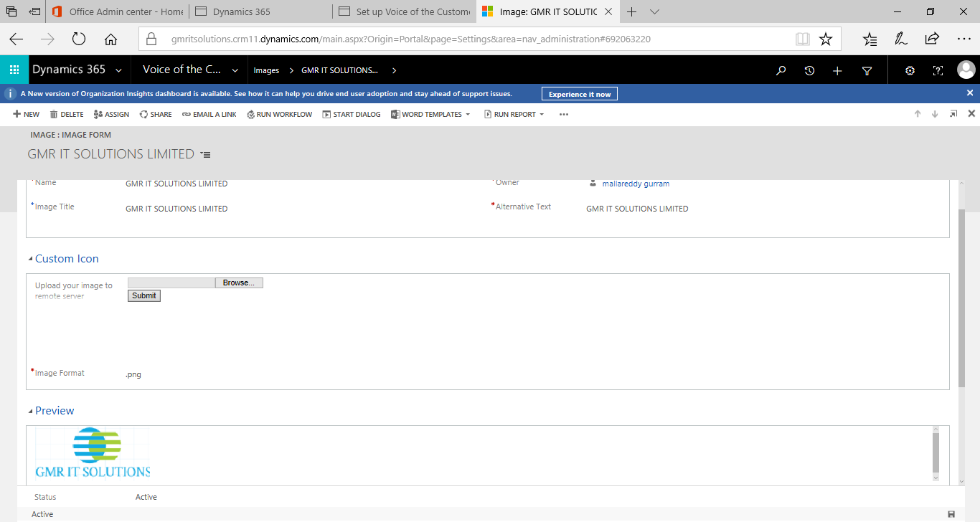Switch to Office Admin center tab
The width and height of the screenshot is (980, 522).
pyautogui.click(x=116, y=11)
